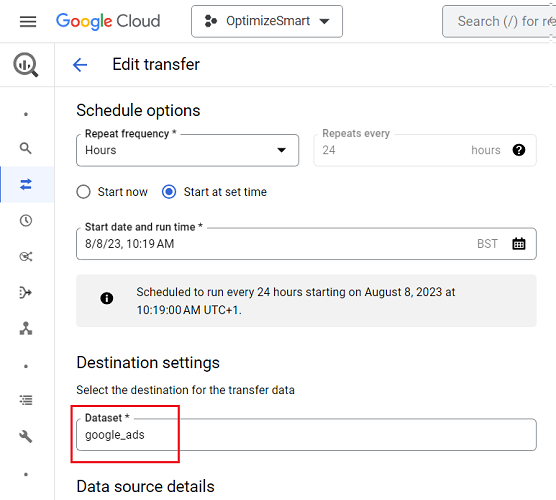This screenshot has height=500, width=556.
Task: Focus the Search for resources box
Action: (x=499, y=21)
